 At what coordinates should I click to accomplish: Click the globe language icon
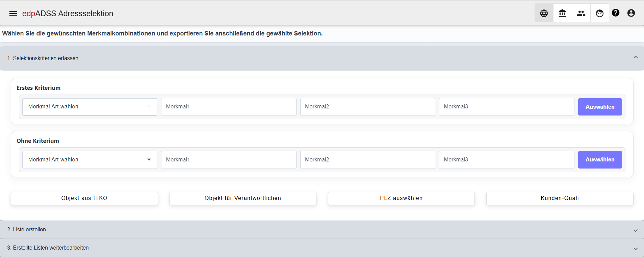[544, 13]
